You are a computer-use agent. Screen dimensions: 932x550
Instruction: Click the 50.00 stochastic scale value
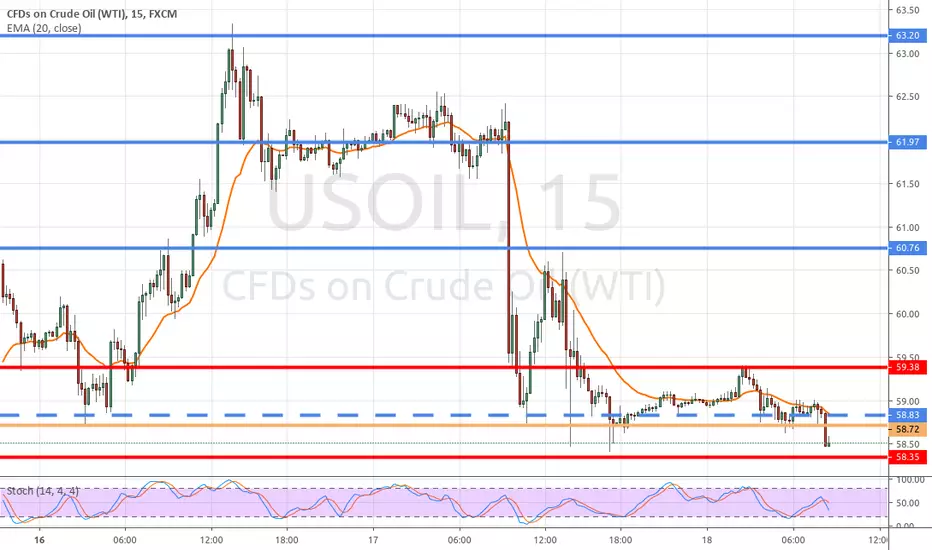point(908,503)
